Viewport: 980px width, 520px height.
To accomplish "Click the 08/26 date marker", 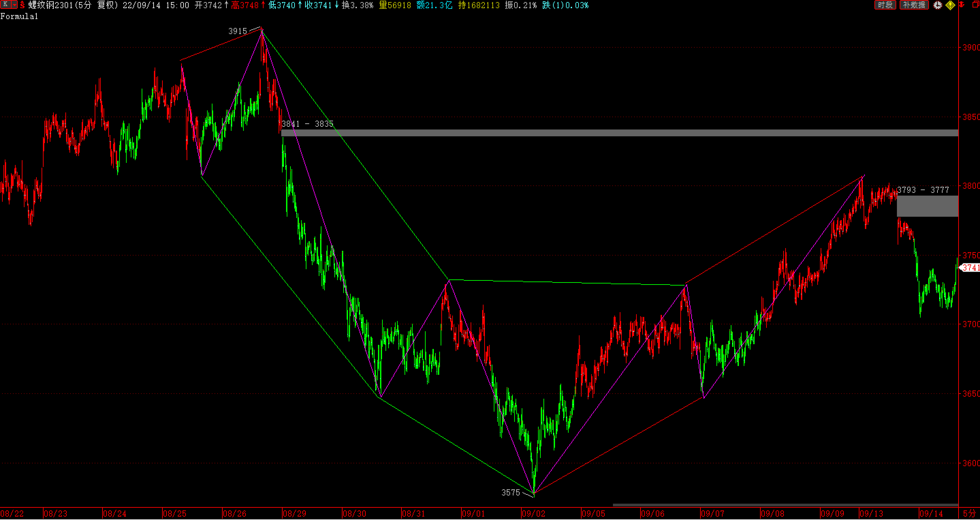I will (x=234, y=514).
